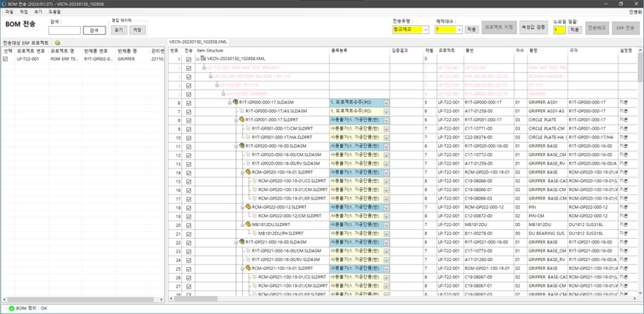
Task: Toggle the 전송 checkbox in row 1
Action: (x=189, y=58)
